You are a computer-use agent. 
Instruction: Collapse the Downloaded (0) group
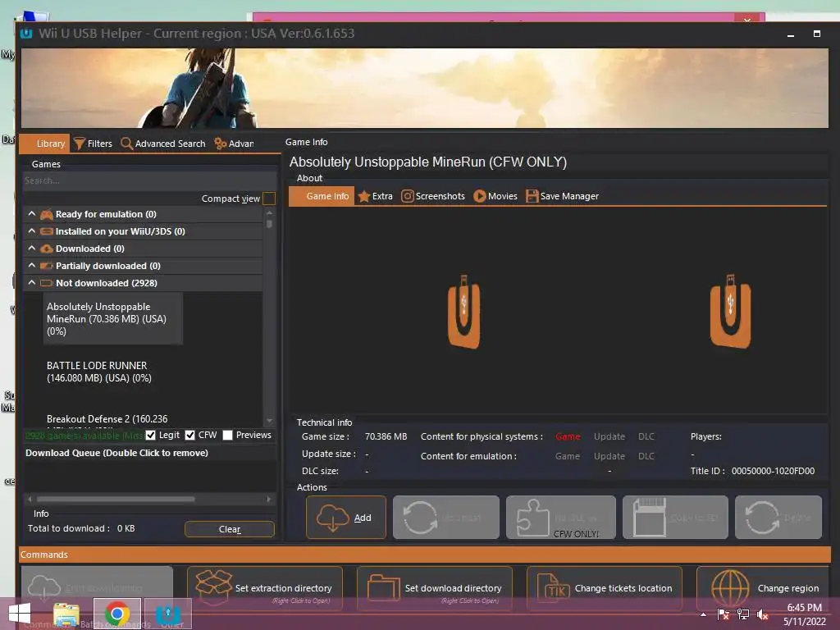[x=32, y=248]
